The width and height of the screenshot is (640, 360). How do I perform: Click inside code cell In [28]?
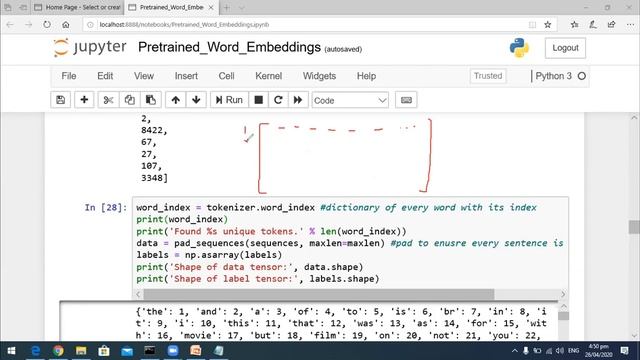pyautogui.click(x=350, y=243)
